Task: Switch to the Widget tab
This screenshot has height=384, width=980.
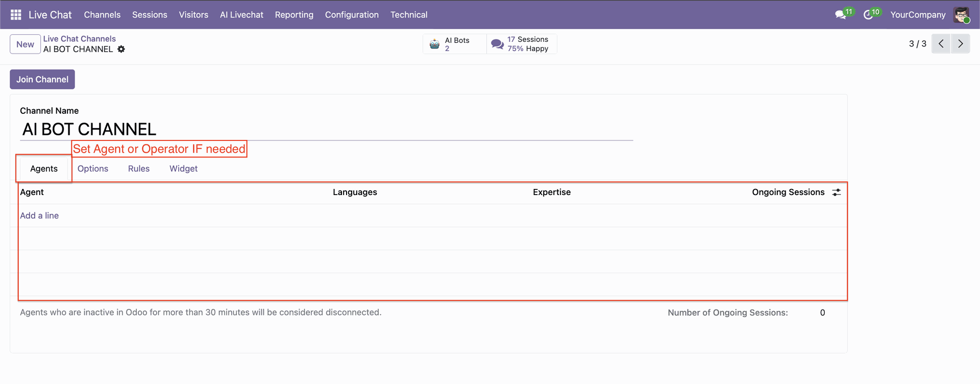Action: (x=183, y=169)
